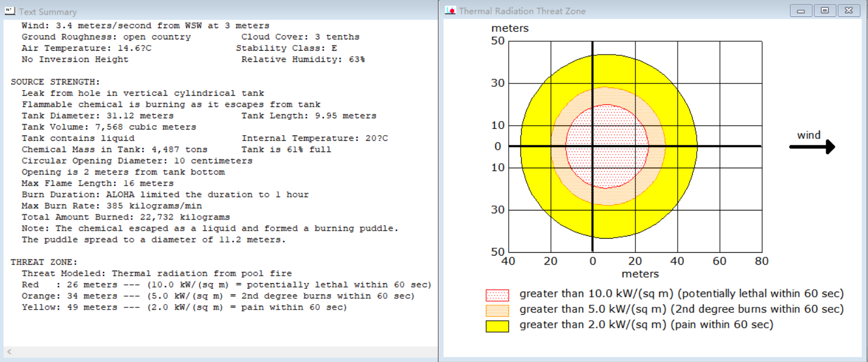Click 'Internal Temperature: 20' text
The height and width of the screenshot is (362, 868).
click(315, 138)
